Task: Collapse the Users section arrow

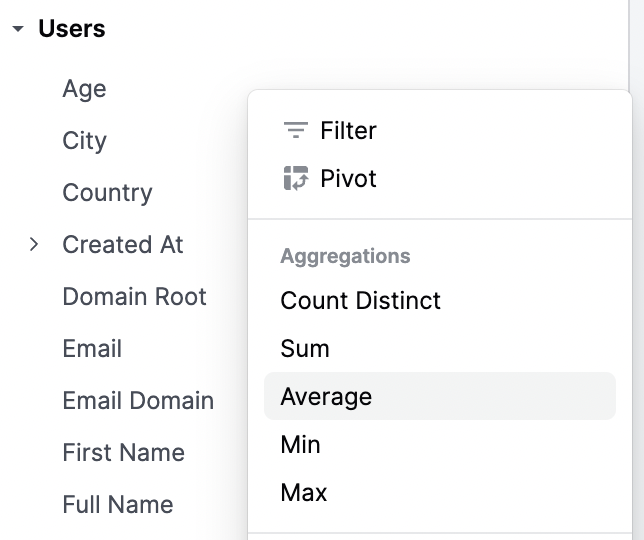Action: tap(18, 30)
